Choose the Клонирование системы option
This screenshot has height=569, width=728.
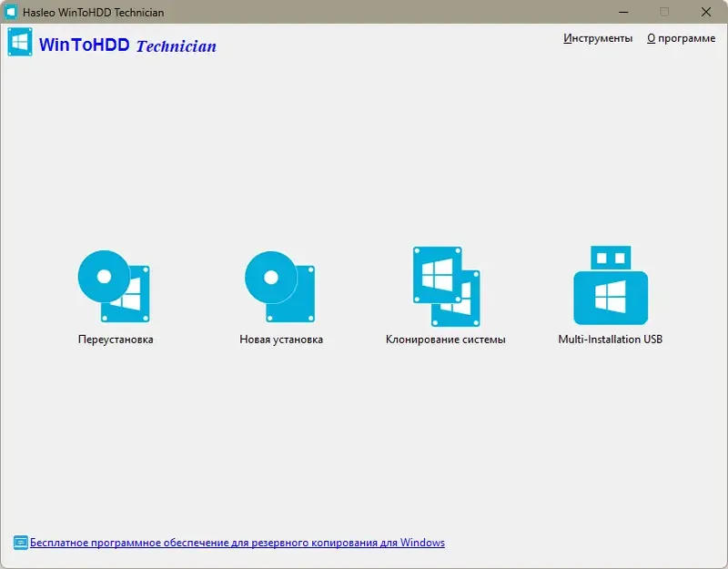[x=445, y=340]
